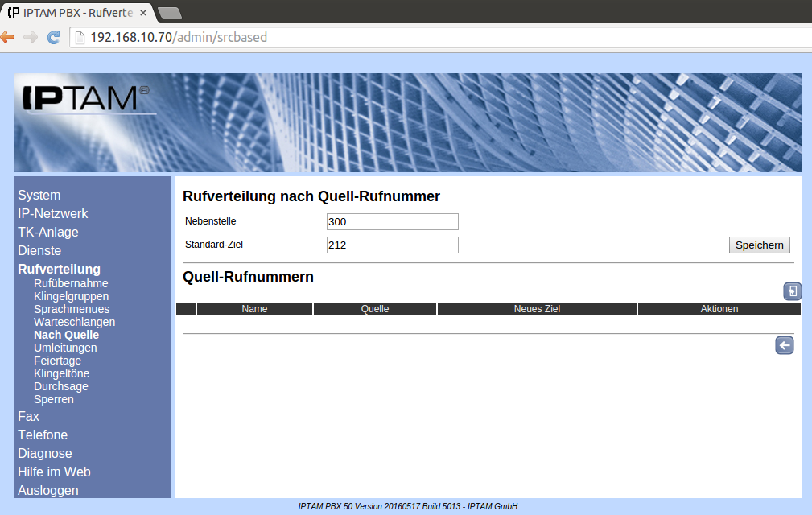Screen dimensions: 812x515
Task: Expand the TK-Anlage sidebar section
Action: coord(48,232)
